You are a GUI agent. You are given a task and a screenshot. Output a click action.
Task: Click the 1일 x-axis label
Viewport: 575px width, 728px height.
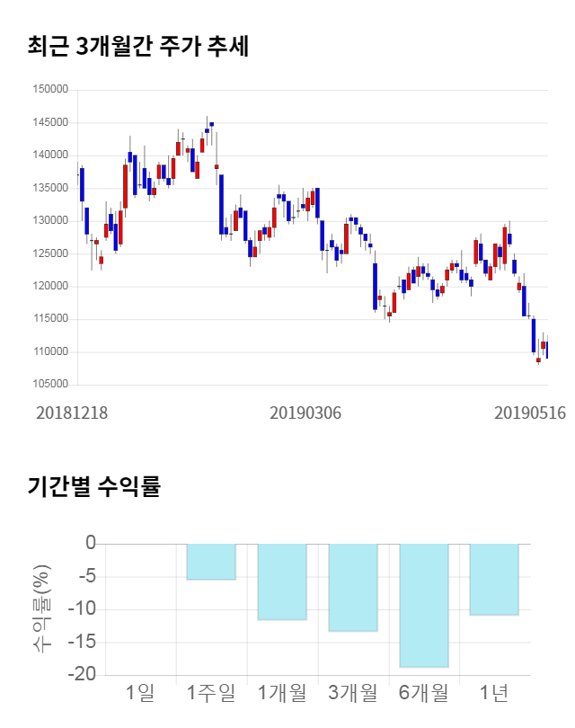click(140, 693)
